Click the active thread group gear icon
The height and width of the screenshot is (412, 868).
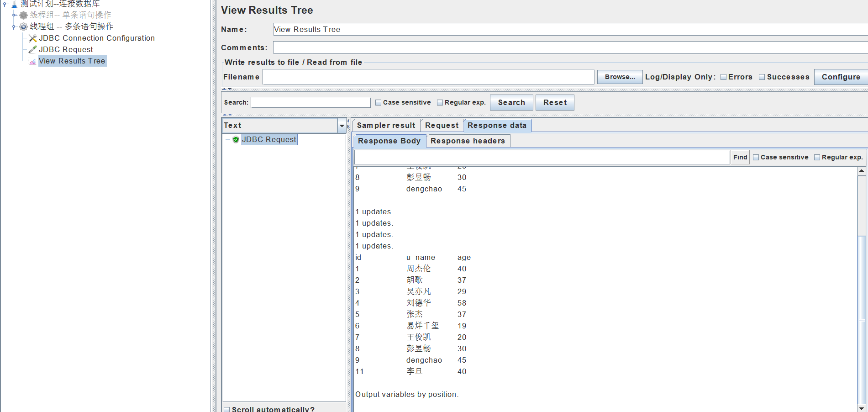[x=24, y=26]
